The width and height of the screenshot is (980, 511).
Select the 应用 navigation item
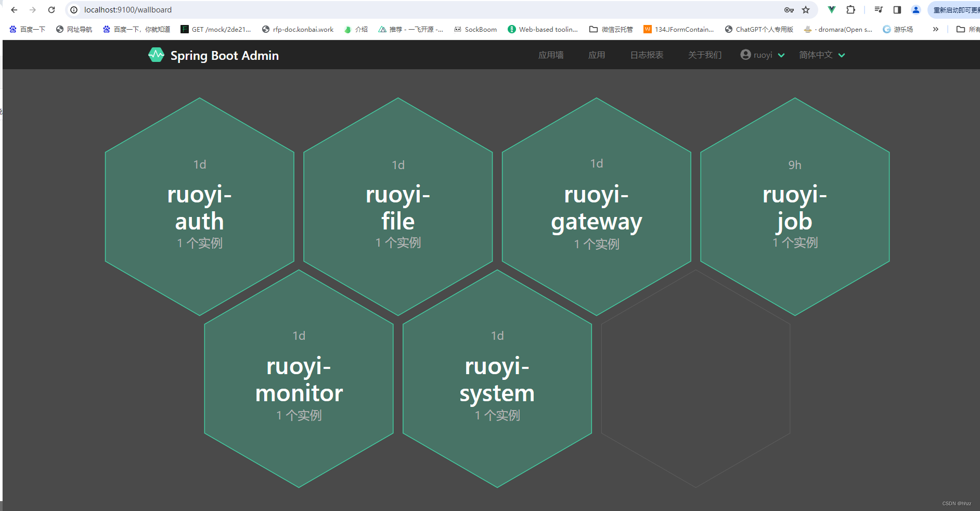[x=597, y=55]
